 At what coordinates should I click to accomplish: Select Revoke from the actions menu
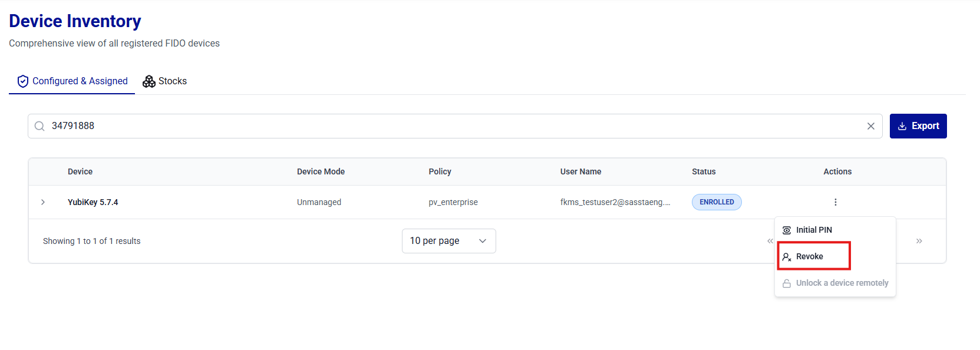835,256
